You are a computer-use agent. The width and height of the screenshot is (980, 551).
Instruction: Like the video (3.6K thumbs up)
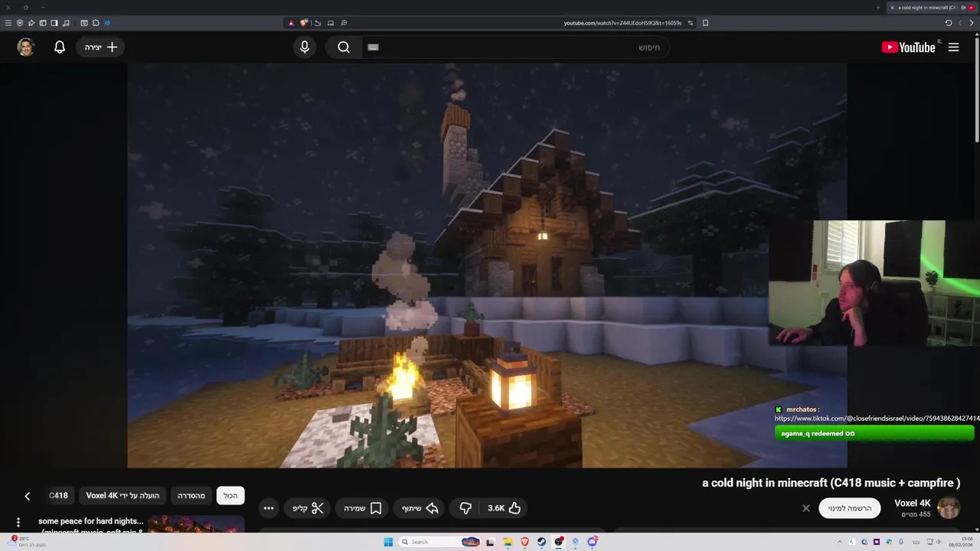(505, 508)
